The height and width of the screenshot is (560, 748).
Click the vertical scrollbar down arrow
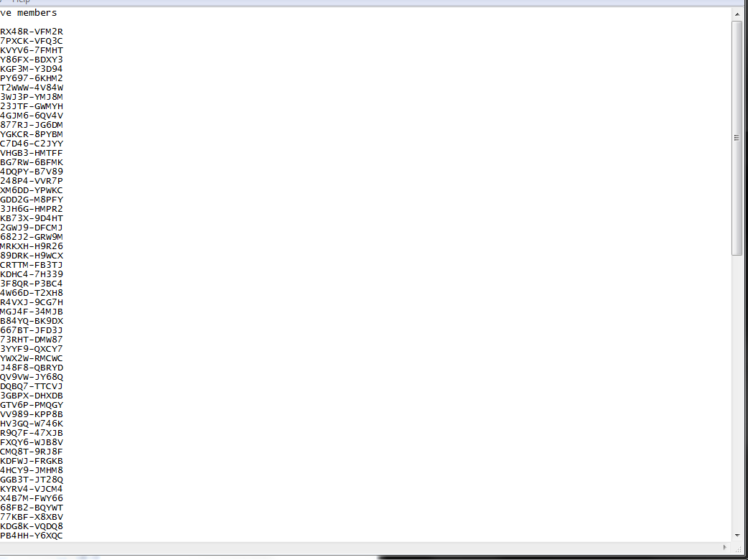click(737, 536)
